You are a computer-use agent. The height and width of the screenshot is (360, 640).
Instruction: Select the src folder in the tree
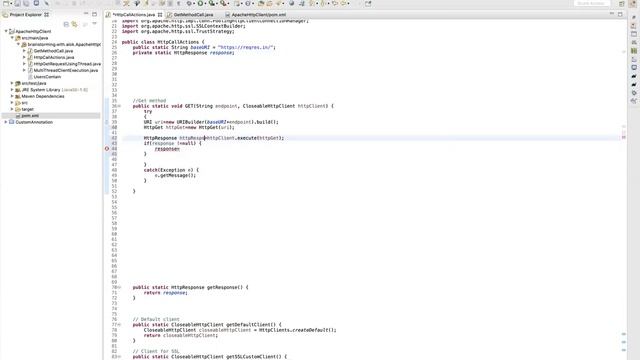coord(24,103)
